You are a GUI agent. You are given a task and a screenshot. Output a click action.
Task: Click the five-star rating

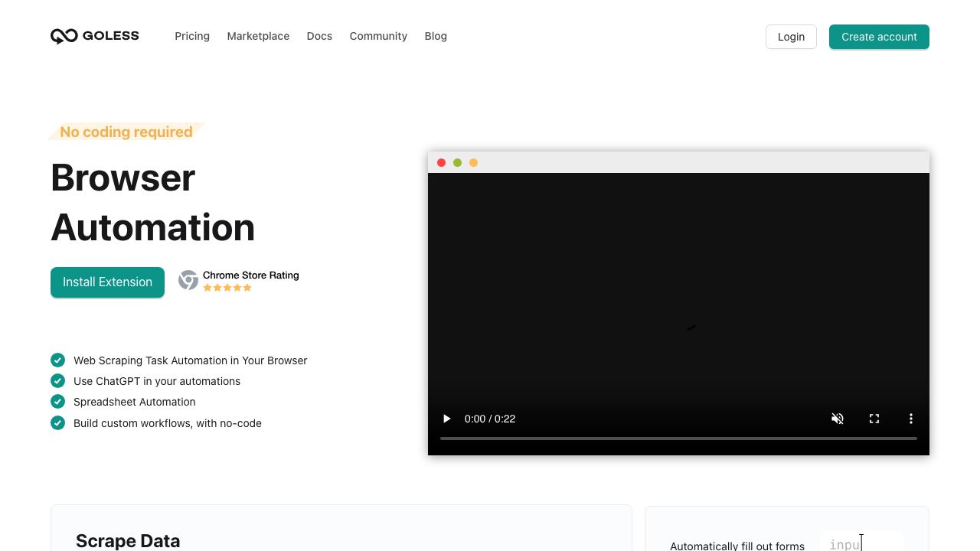click(x=227, y=288)
